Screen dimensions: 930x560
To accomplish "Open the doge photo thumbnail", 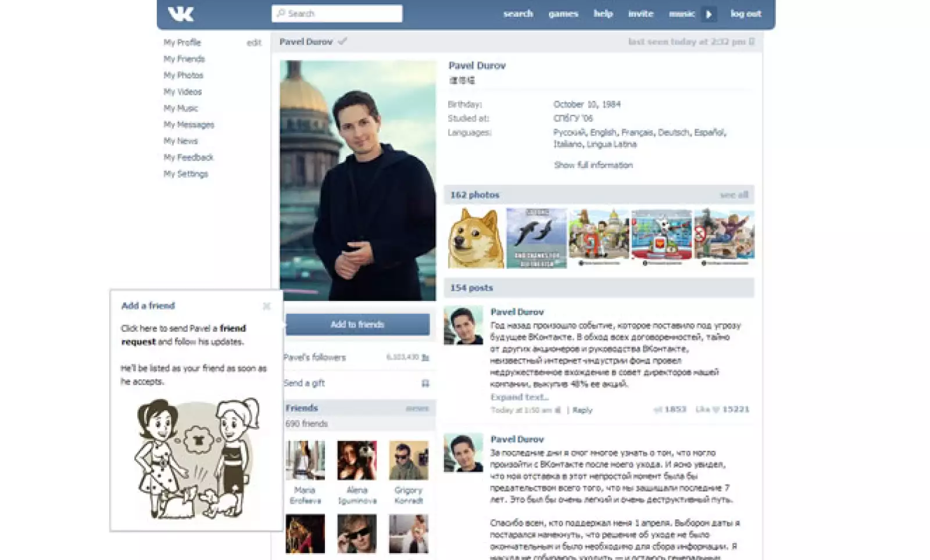I will tap(474, 236).
